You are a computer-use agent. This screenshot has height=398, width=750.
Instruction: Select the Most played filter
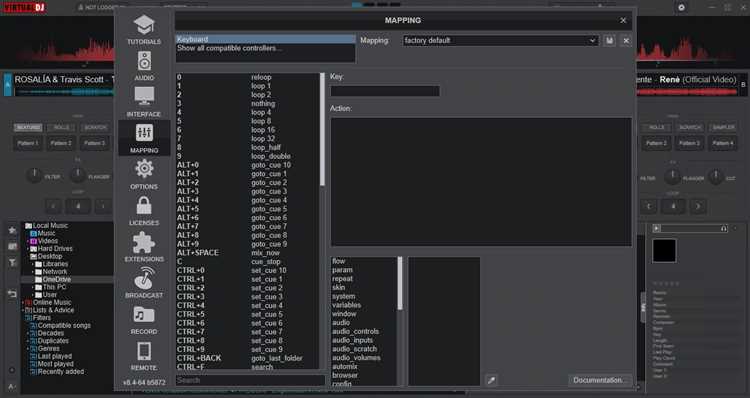pos(55,364)
